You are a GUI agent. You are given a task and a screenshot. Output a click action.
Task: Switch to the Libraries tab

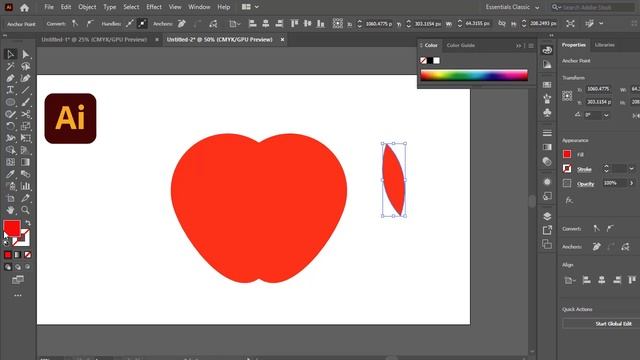click(x=604, y=45)
